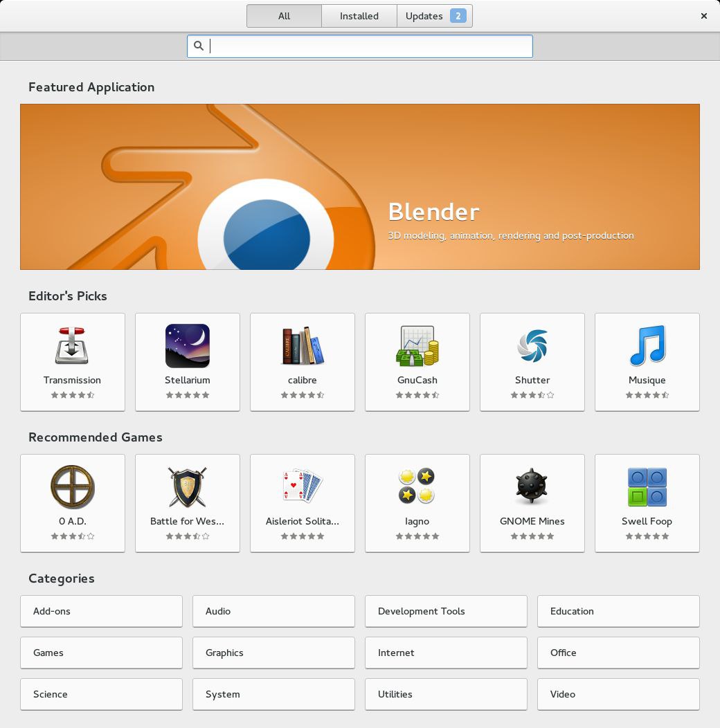This screenshot has height=728, width=720.
Task: Open the Video category
Action: coord(618,695)
